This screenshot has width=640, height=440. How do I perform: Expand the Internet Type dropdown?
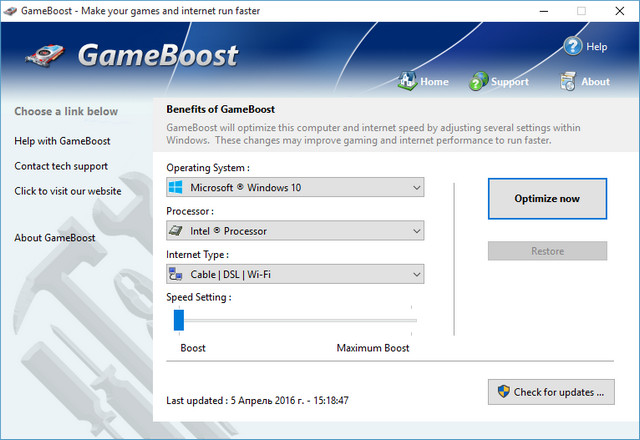[416, 274]
